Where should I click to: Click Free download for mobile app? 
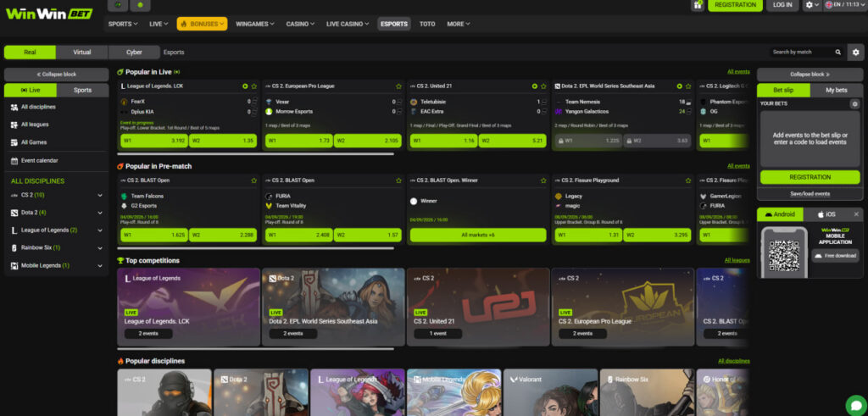tap(835, 256)
